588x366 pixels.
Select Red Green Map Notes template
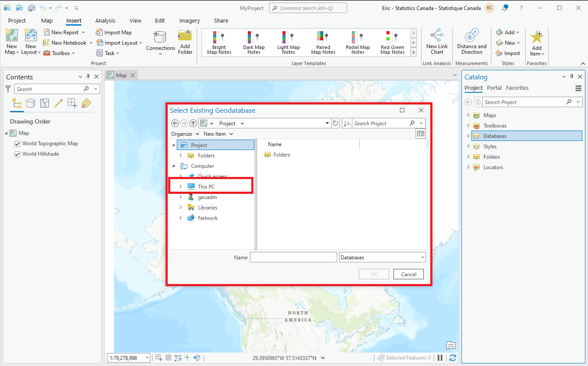point(393,43)
